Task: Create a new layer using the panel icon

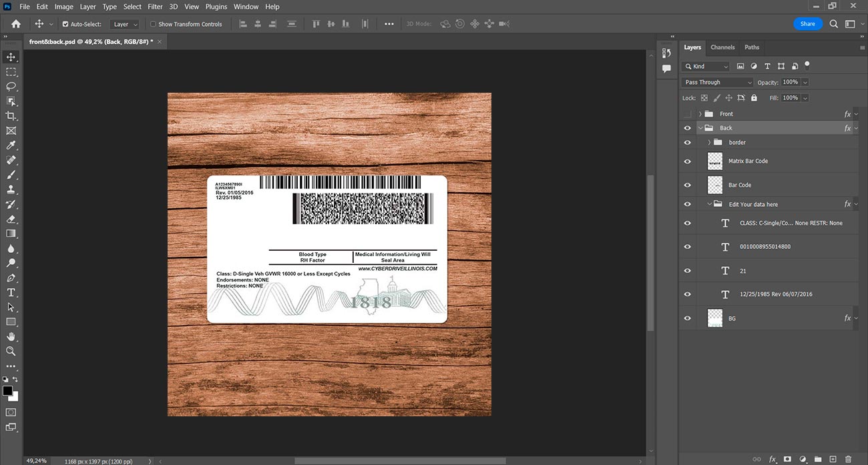Action: pyautogui.click(x=833, y=459)
